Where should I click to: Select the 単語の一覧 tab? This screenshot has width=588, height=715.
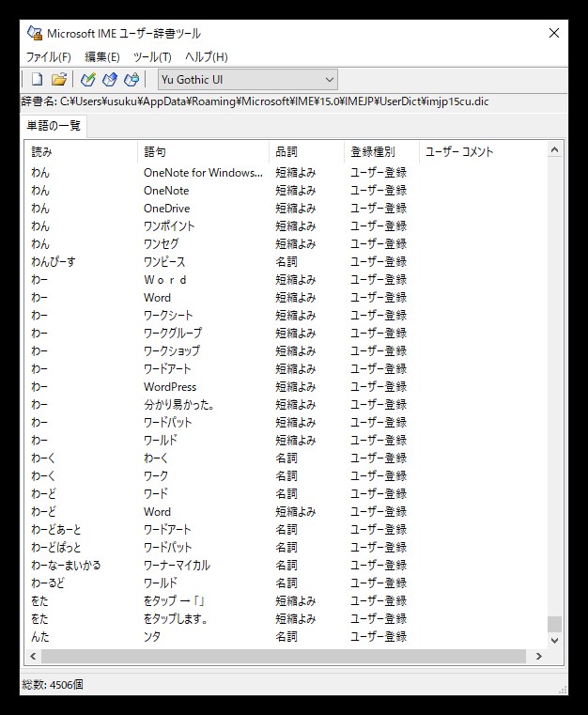click(x=54, y=127)
